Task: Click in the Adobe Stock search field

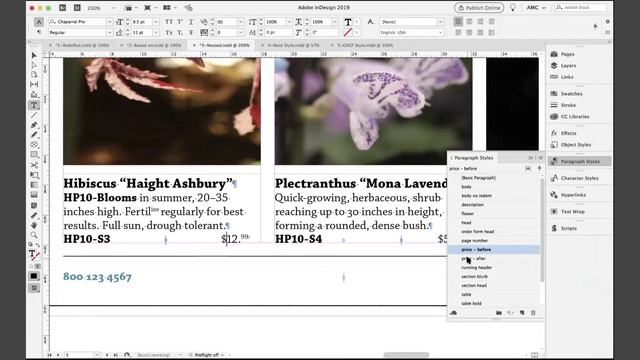Action: 580,8
